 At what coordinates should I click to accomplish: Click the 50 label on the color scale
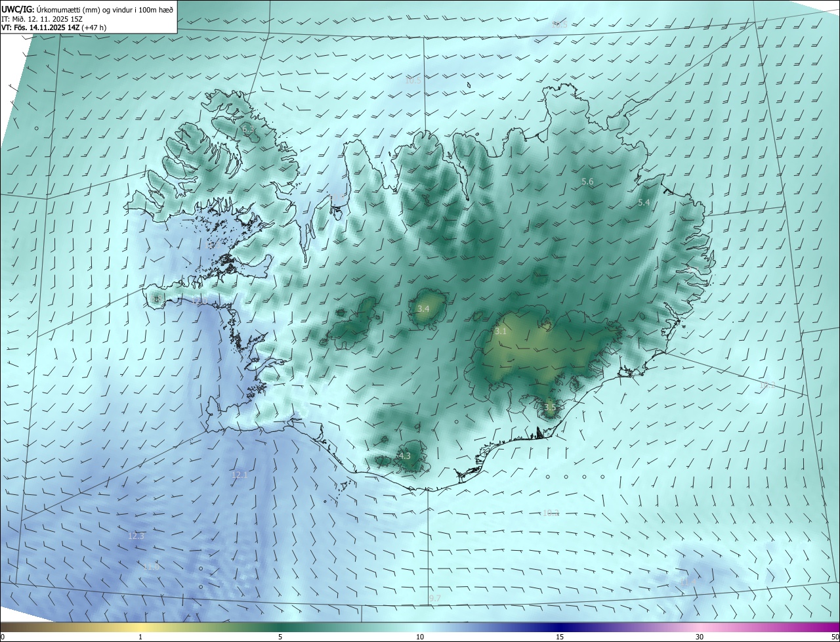click(x=835, y=637)
